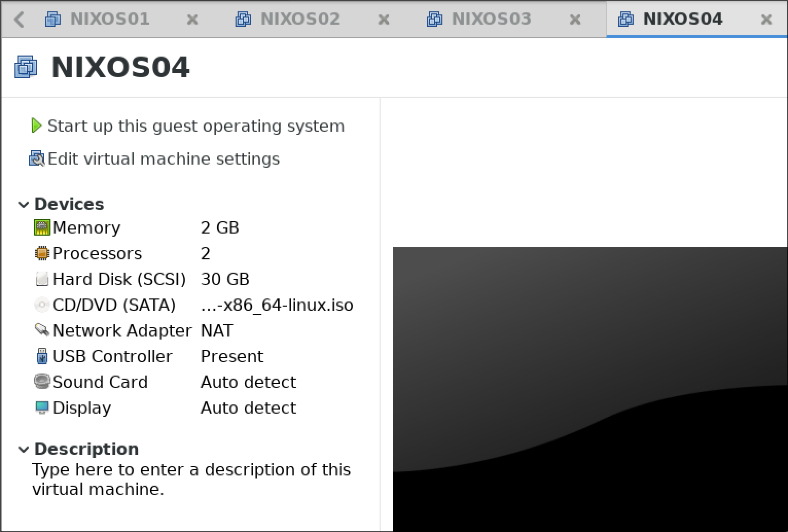Image resolution: width=788 pixels, height=532 pixels.
Task: Open Edit virtual machine settings
Action: (164, 159)
